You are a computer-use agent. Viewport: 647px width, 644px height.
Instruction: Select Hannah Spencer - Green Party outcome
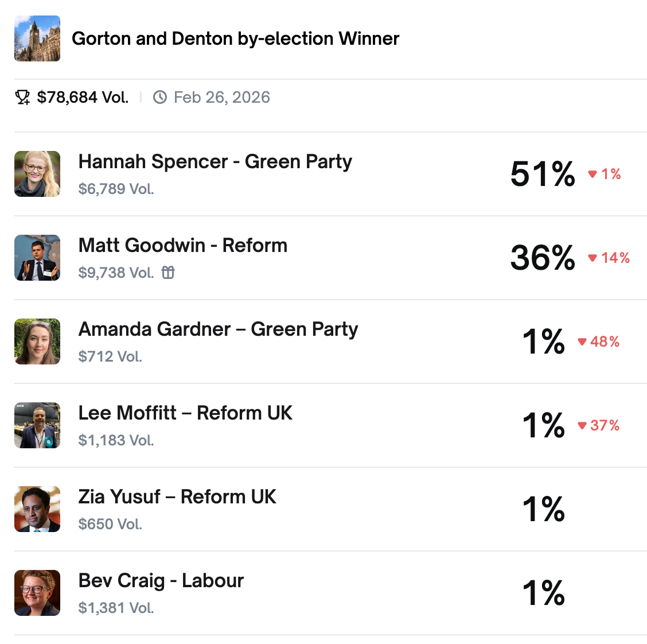tap(215, 162)
